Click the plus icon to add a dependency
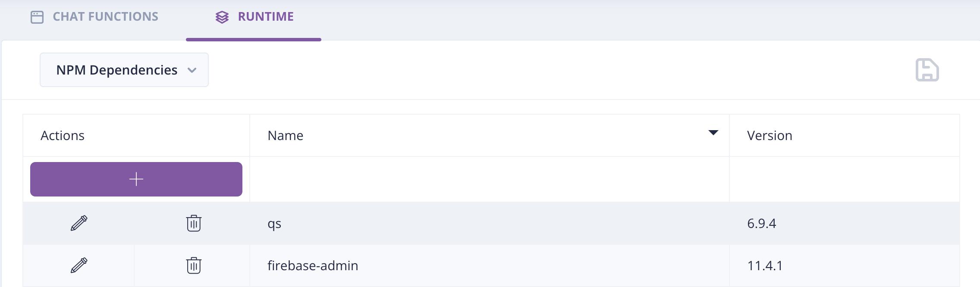Viewport: 980px width, 287px height. tap(136, 179)
